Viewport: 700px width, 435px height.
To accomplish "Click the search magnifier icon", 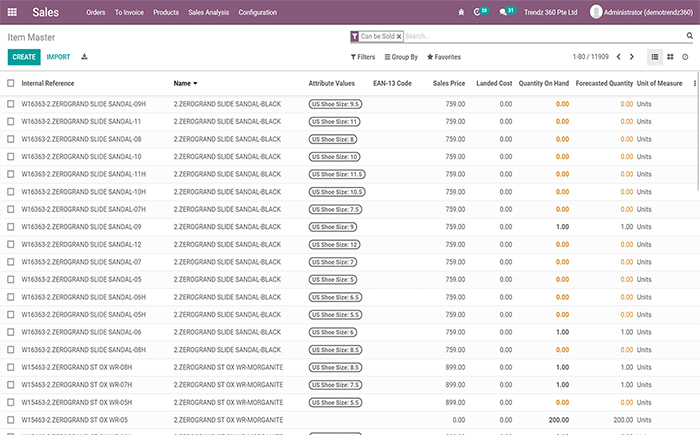I will (x=690, y=35).
